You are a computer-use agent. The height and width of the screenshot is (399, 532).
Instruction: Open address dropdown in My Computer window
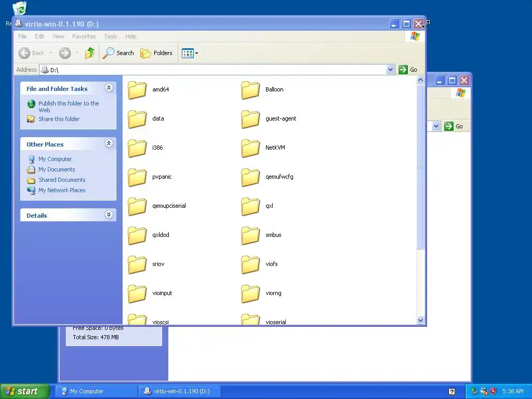(436, 126)
